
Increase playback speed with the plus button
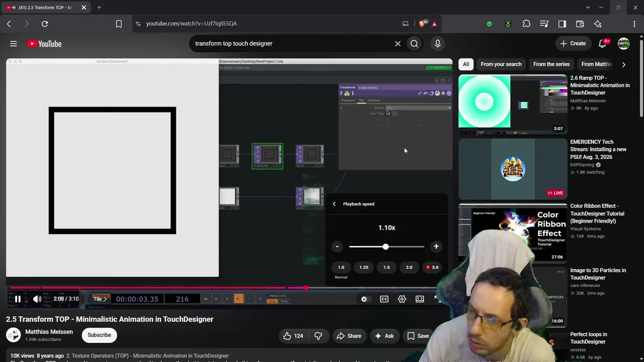point(436,247)
